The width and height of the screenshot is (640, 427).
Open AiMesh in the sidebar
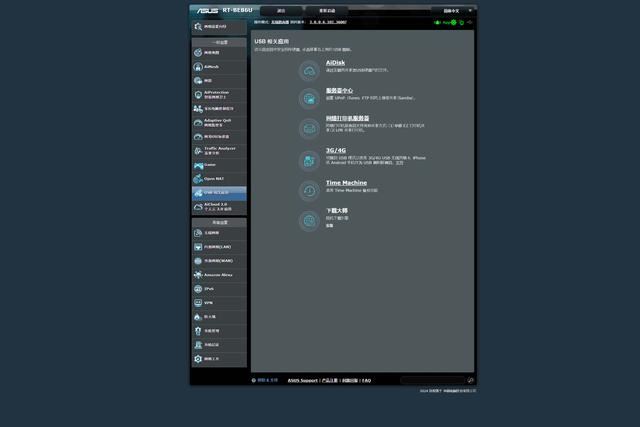[x=219, y=67]
